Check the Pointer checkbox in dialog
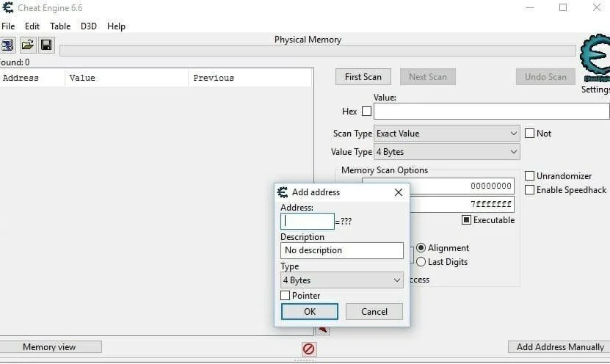 (x=285, y=296)
